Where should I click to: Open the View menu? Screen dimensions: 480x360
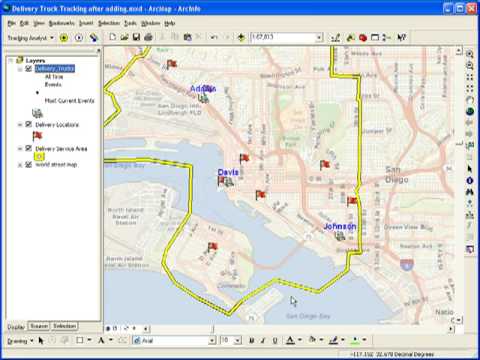[39, 23]
